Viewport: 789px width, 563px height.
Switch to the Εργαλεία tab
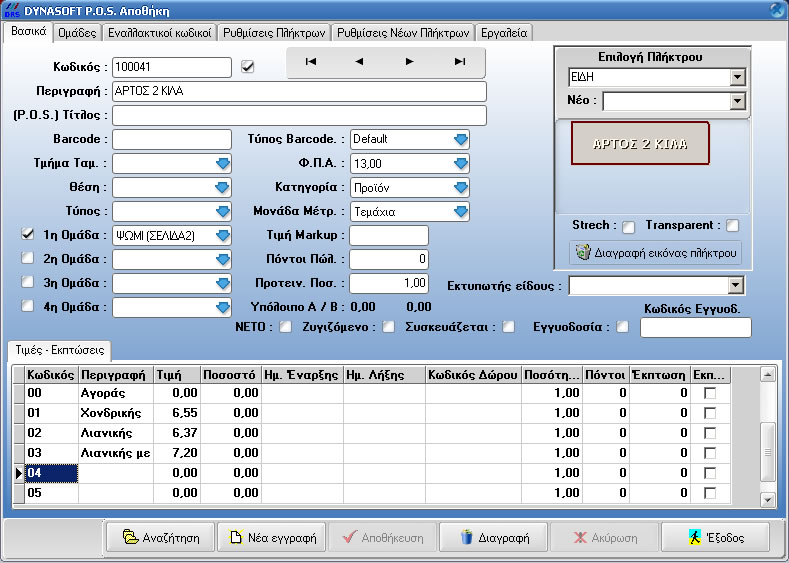[504, 33]
